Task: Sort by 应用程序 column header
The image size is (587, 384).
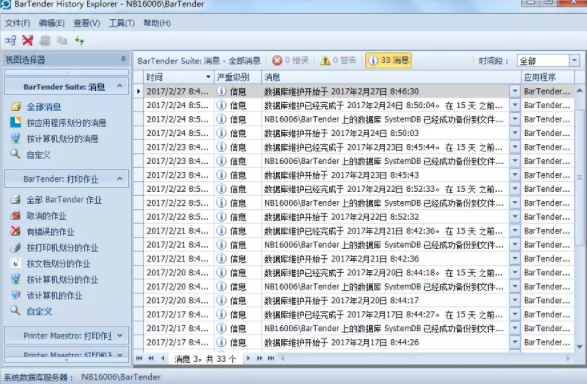Action: coord(548,77)
